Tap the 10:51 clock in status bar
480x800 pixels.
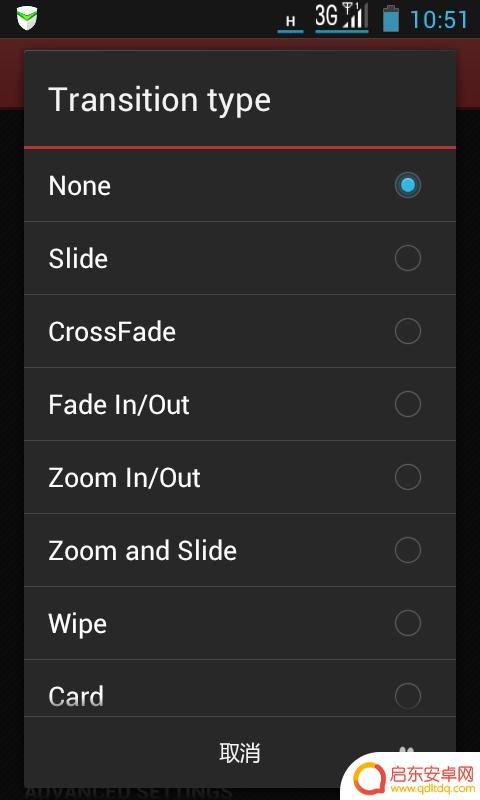click(439, 20)
